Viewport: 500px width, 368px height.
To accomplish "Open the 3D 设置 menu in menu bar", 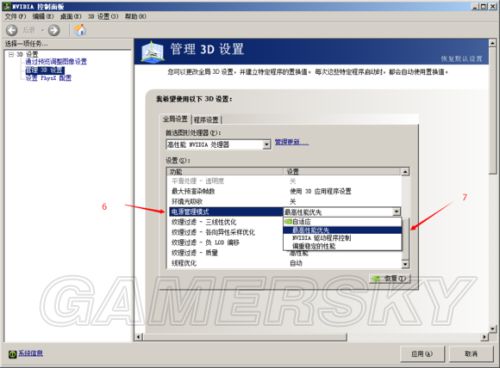I will click(x=103, y=16).
